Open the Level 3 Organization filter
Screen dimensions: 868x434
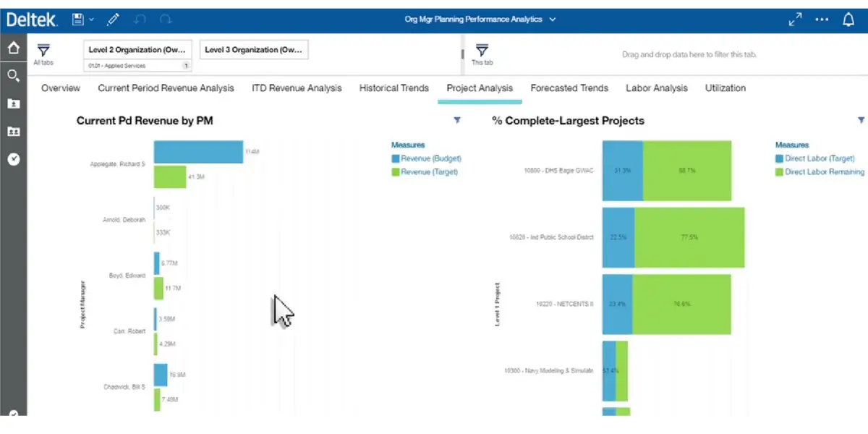(x=253, y=50)
